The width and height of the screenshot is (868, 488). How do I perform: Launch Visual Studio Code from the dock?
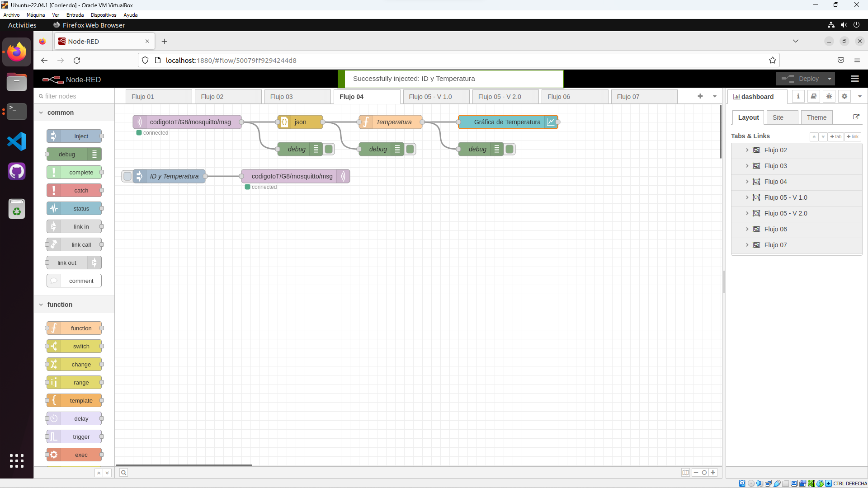[x=17, y=142]
